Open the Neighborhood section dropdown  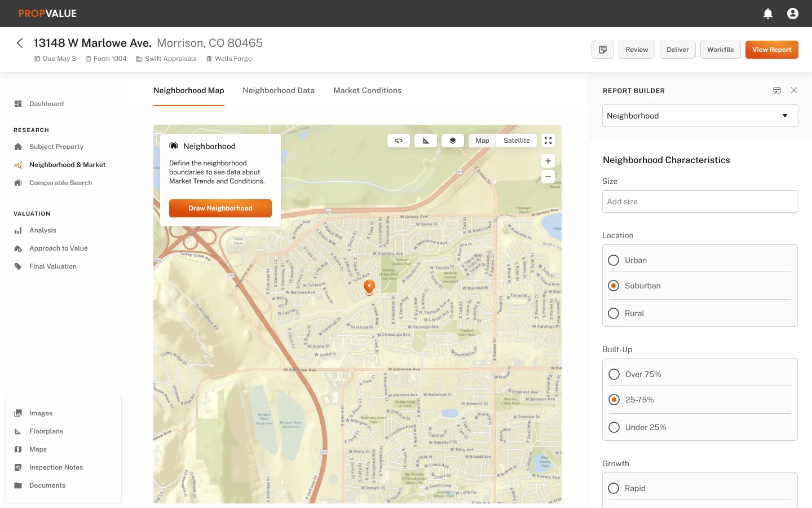(700, 116)
